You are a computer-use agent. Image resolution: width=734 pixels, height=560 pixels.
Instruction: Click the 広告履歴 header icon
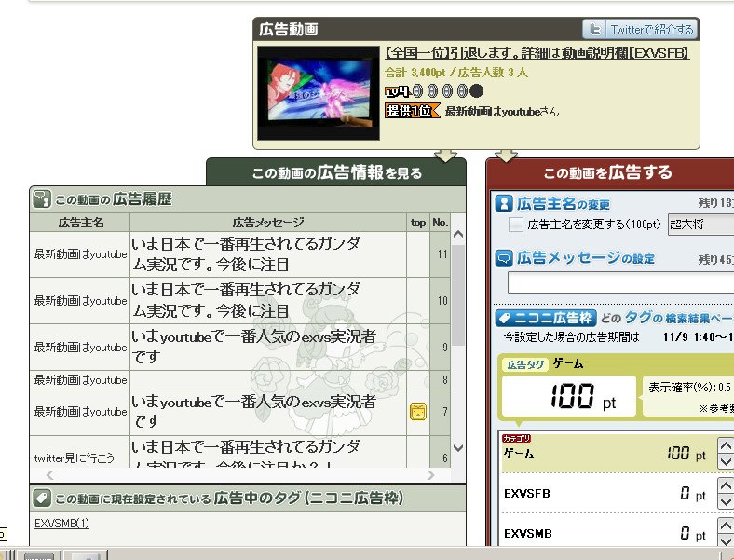42,199
